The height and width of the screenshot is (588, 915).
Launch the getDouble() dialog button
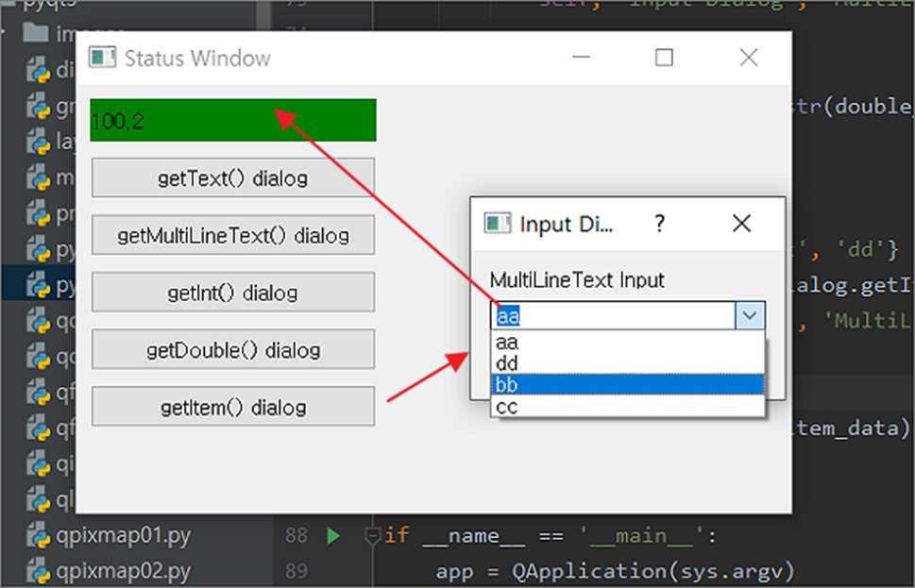(x=233, y=349)
